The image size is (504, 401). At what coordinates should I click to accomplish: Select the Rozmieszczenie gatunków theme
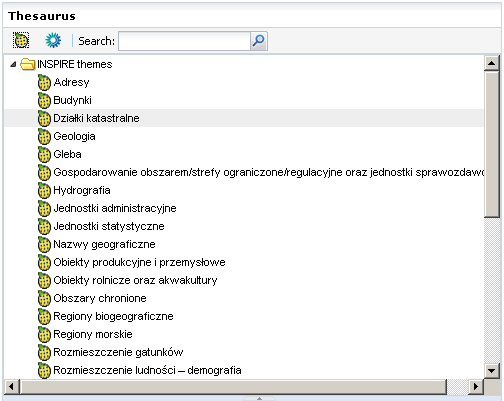(118, 352)
